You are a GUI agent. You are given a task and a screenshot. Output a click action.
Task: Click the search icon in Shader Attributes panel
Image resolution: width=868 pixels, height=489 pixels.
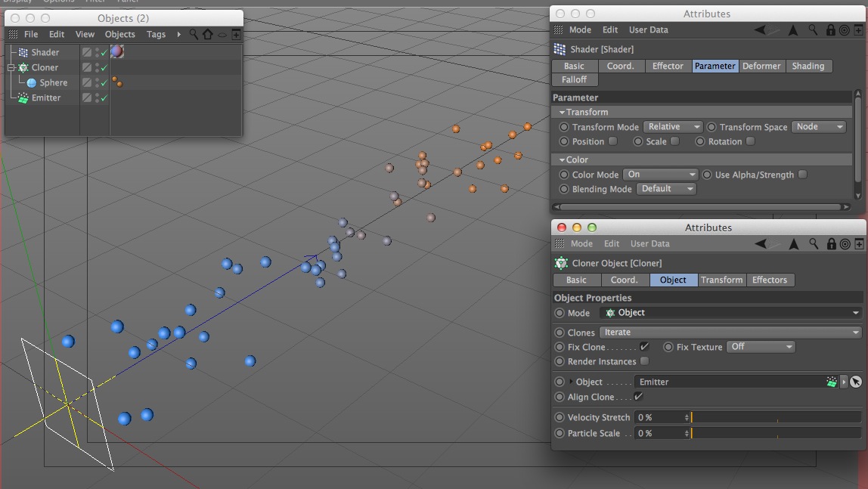click(813, 30)
